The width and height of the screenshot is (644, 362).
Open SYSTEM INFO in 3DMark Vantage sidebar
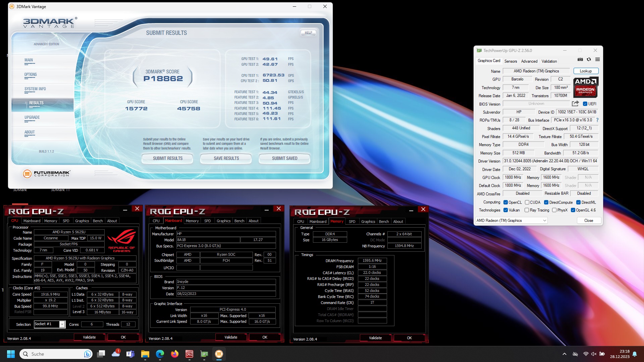click(x=35, y=89)
